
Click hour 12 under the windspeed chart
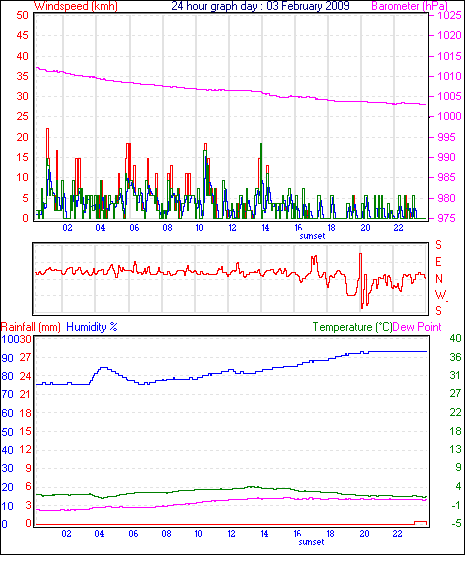point(232,228)
